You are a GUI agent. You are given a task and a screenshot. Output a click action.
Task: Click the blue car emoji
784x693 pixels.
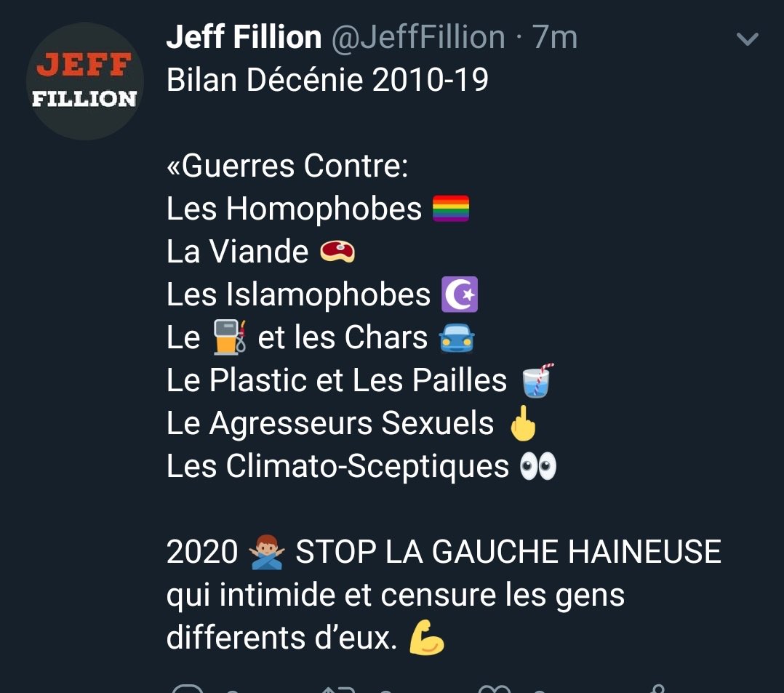456,338
